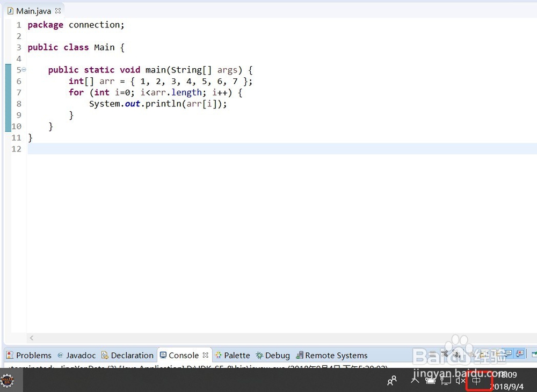Click the Remove All Terminated Launches icon
Viewport: 537px width, 392px height.
tap(456, 354)
